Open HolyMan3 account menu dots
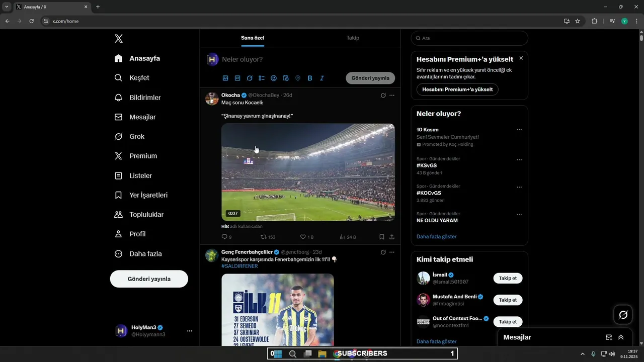This screenshot has width=644, height=362. (x=190, y=331)
